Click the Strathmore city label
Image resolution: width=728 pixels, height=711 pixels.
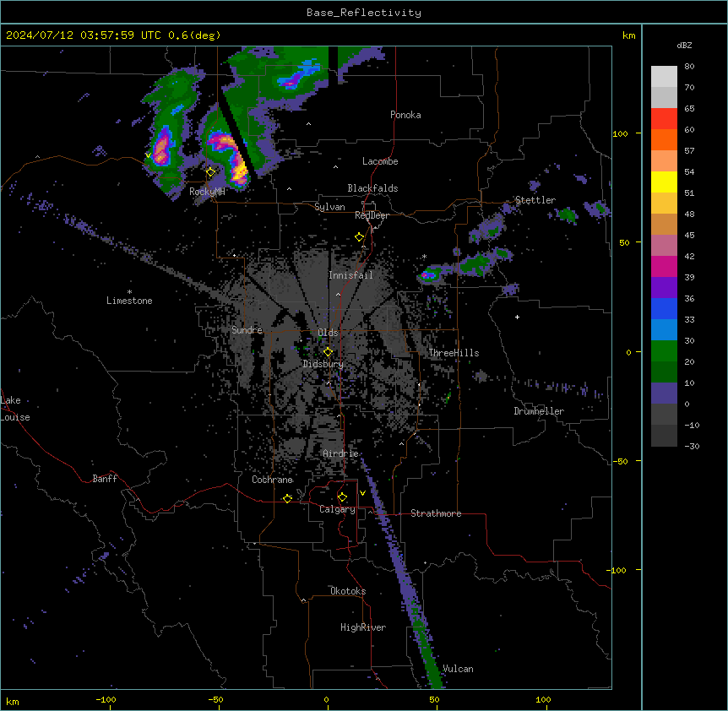point(436,513)
